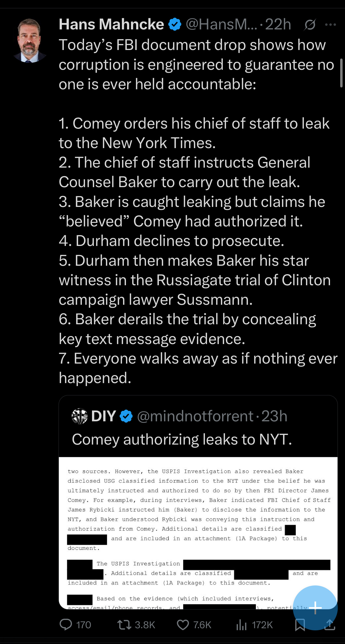The image size is (345, 644).
Task: Bookmark this post
Action: pos(300,625)
